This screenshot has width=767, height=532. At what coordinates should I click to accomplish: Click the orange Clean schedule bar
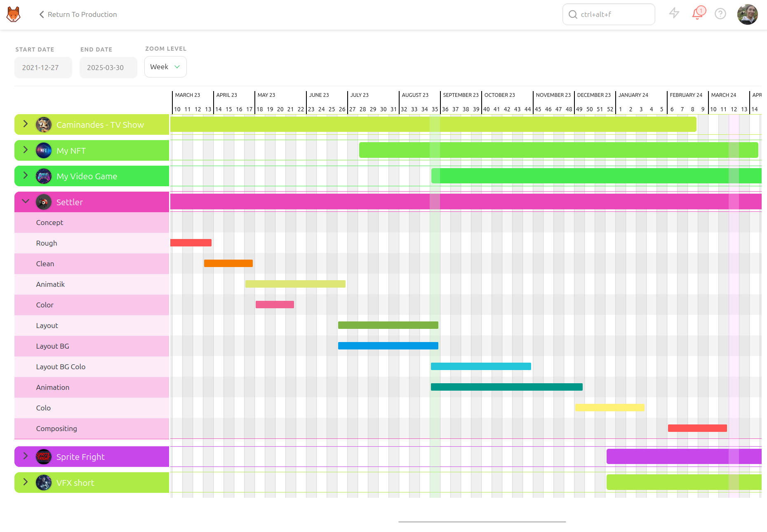(x=228, y=263)
